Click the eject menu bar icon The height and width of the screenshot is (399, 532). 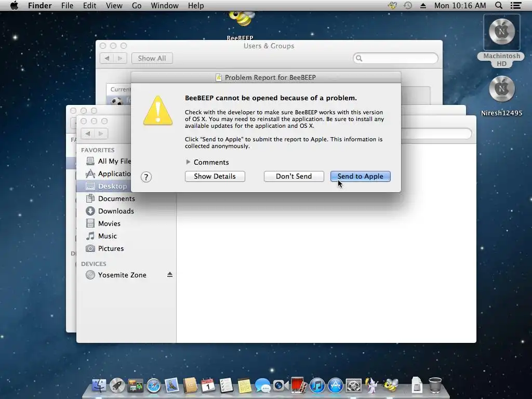coord(423,6)
